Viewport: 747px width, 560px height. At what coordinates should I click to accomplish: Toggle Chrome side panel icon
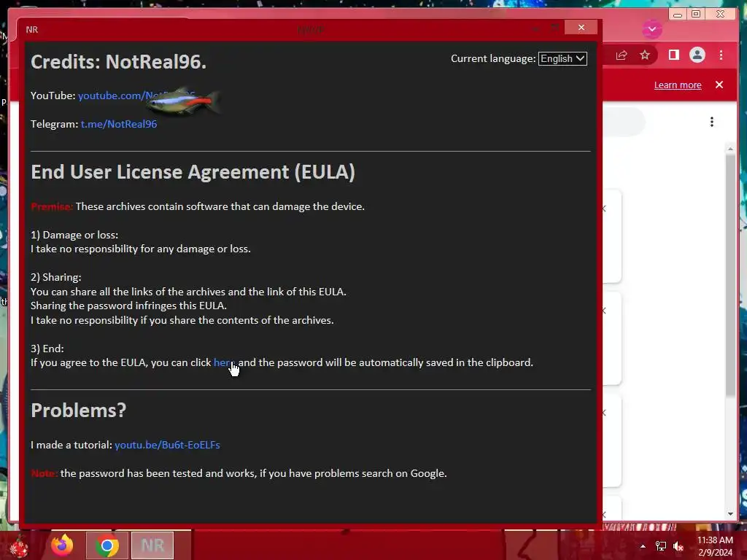[673, 55]
